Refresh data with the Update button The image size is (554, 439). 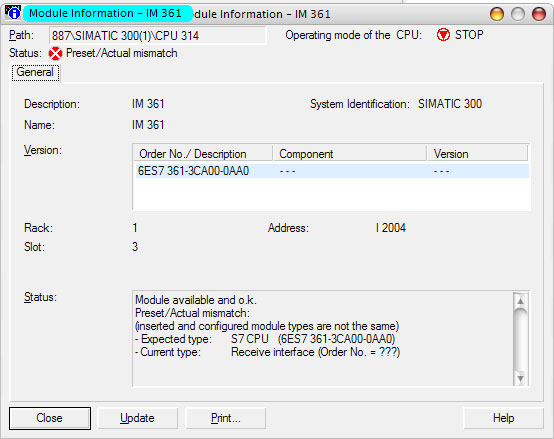point(137,418)
